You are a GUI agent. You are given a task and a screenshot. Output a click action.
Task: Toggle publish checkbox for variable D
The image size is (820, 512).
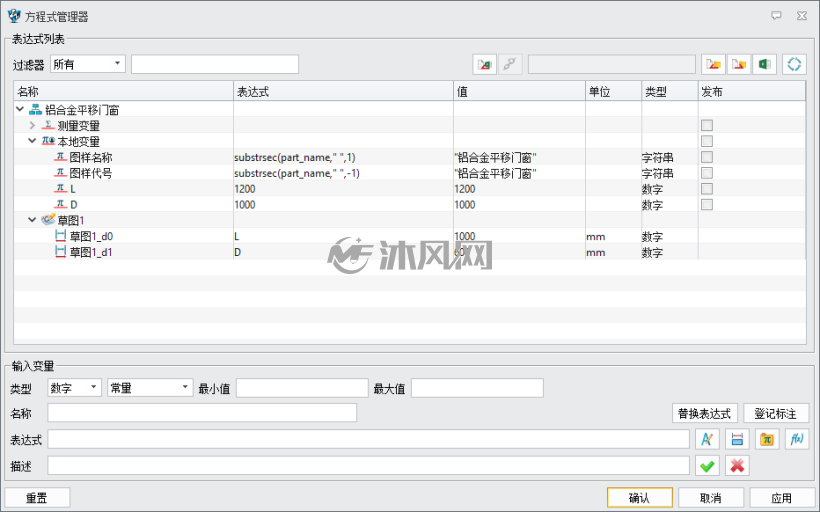click(x=707, y=204)
